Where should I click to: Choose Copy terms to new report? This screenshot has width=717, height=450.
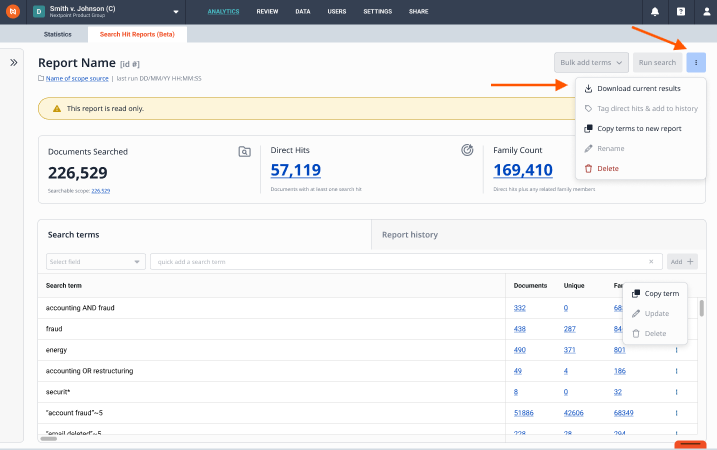[640, 129]
